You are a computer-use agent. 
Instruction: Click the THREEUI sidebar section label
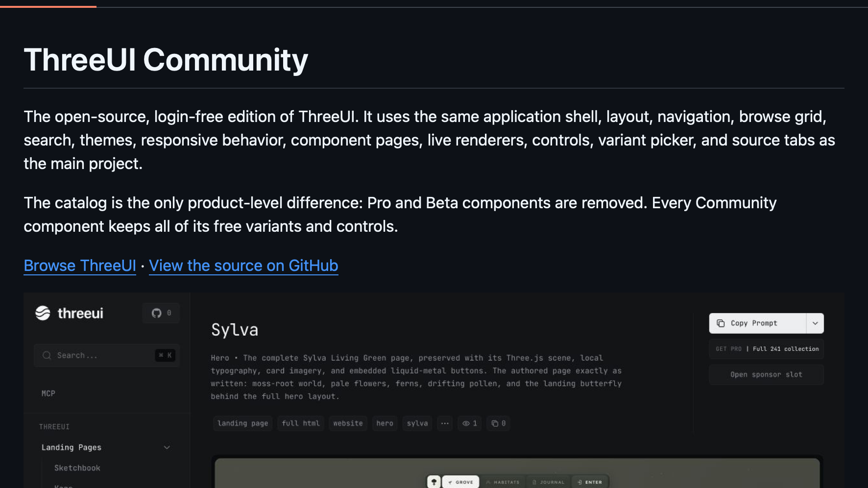tap(54, 427)
